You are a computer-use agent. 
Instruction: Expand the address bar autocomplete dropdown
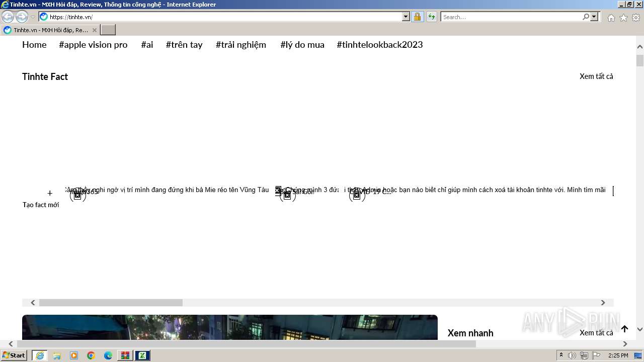coord(406,17)
